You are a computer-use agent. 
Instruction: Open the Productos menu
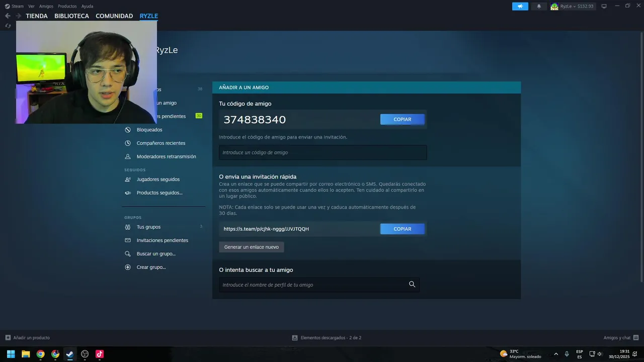(x=67, y=6)
